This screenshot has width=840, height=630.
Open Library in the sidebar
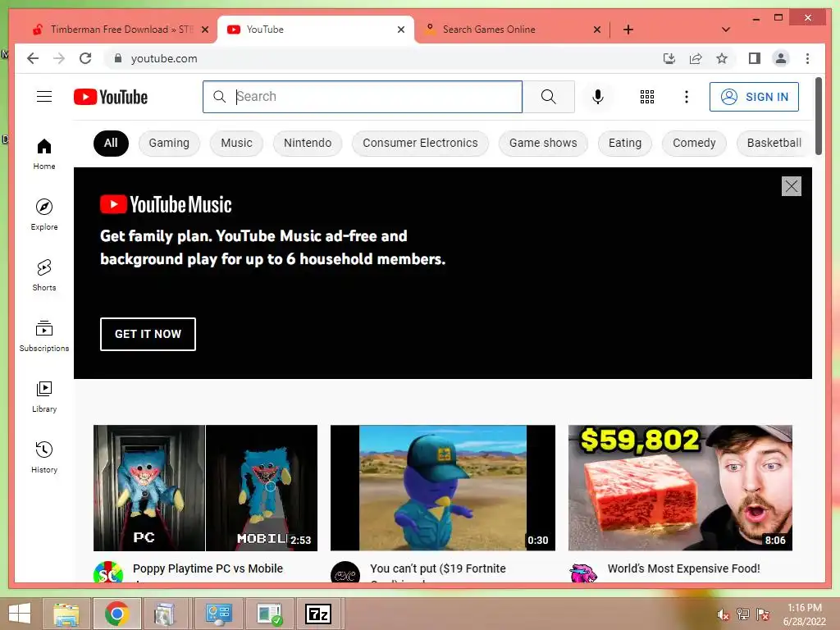tap(44, 396)
